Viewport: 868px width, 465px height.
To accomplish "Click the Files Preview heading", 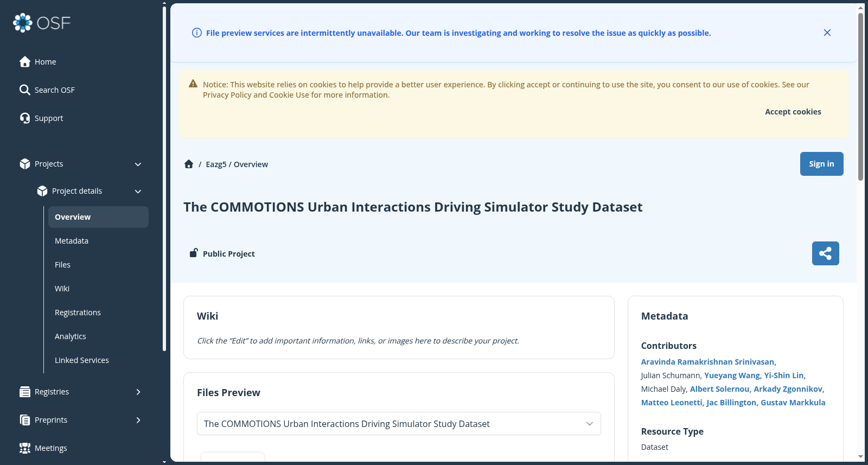I will (228, 393).
